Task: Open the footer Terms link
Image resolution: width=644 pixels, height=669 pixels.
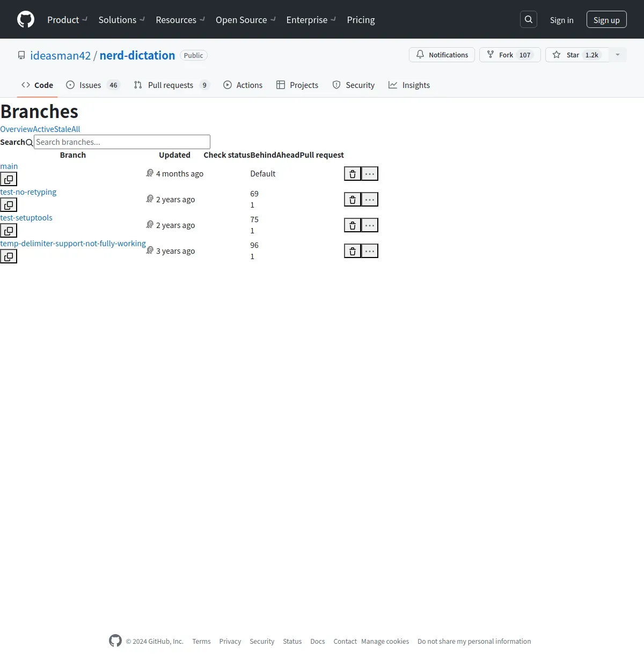Action: (x=201, y=641)
